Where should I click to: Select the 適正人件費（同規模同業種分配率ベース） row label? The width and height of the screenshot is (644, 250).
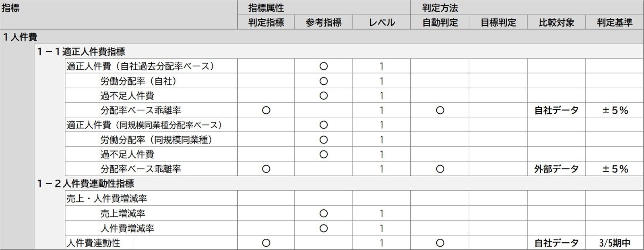144,125
